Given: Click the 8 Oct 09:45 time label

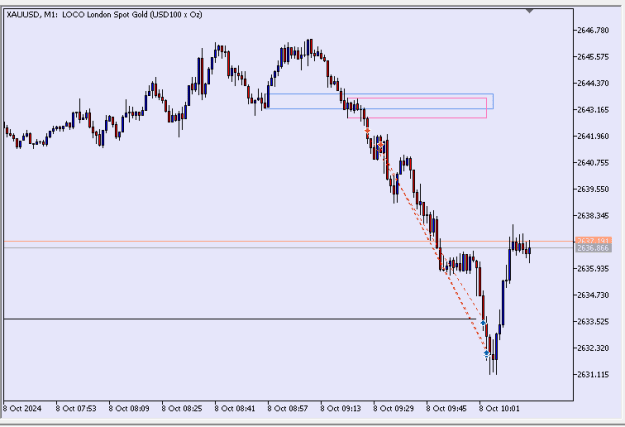Looking at the screenshot, I should point(446,409).
